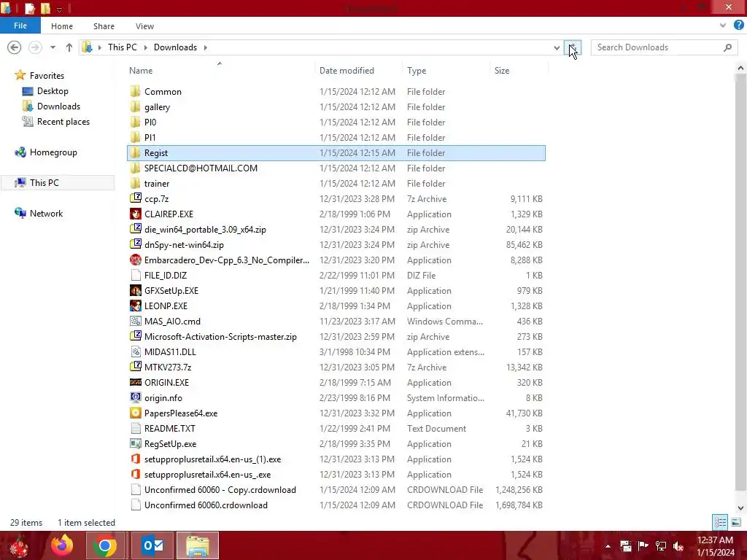Sort by the Size column header
Viewport: 747px width, 560px height.
[502, 71]
